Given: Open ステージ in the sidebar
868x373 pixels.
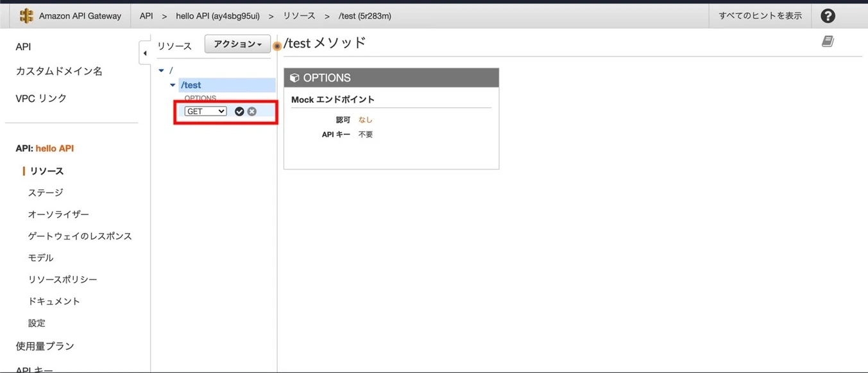Looking at the screenshot, I should coord(46,193).
